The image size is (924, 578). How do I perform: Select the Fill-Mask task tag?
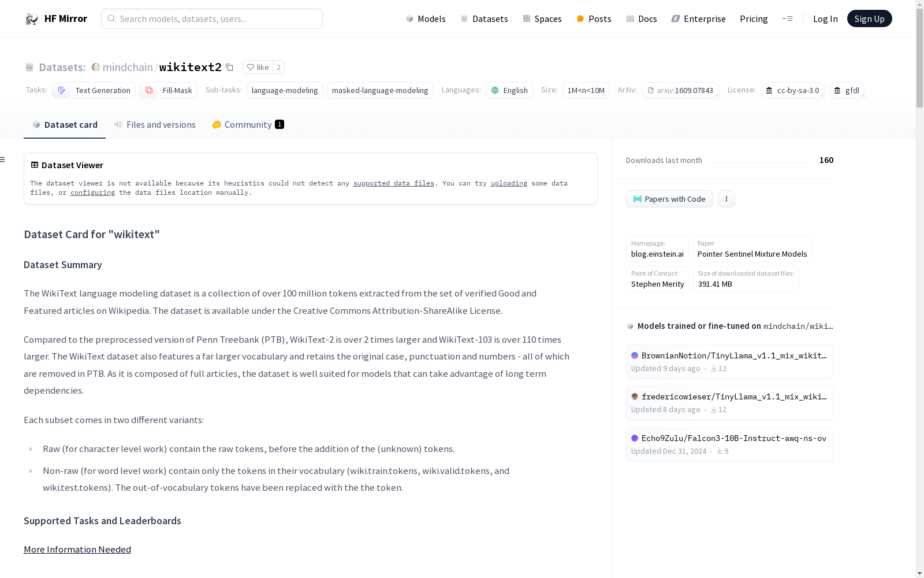click(x=168, y=90)
